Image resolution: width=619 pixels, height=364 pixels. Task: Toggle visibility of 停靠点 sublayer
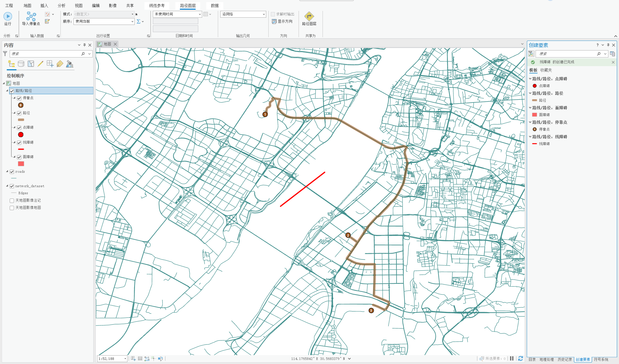point(19,98)
